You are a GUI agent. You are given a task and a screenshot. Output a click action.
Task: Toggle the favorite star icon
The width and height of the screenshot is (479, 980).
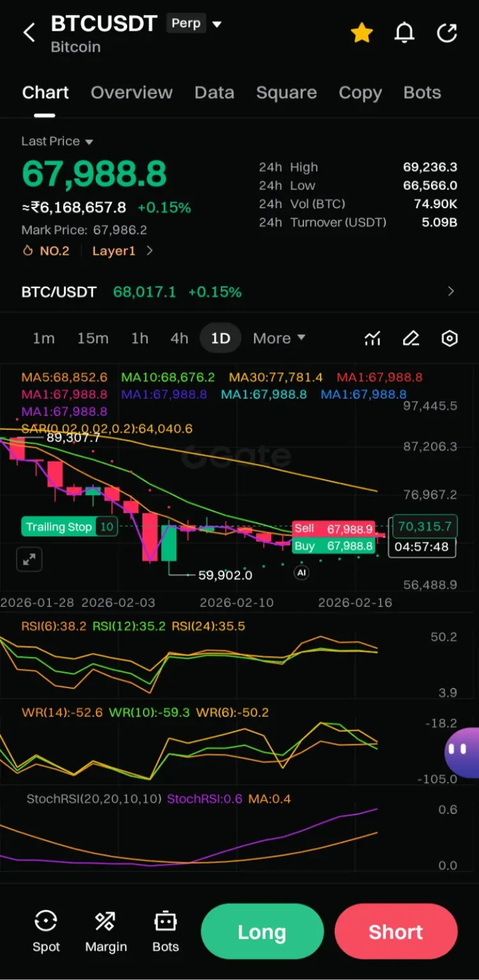362,33
